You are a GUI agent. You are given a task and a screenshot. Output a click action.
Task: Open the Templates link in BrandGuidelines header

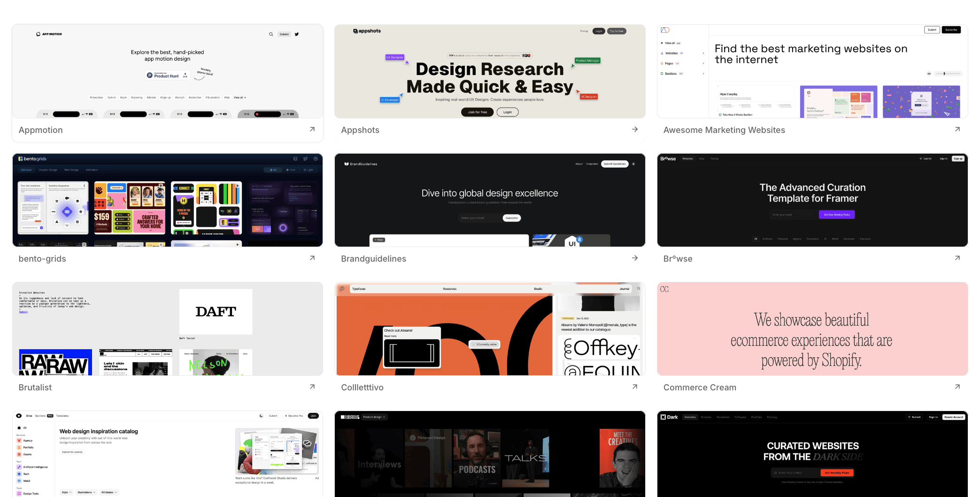[592, 164]
